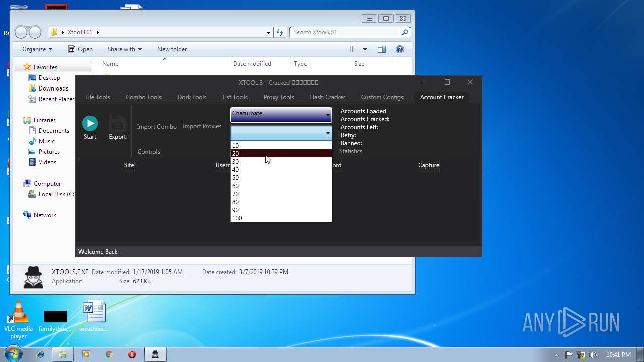The width and height of the screenshot is (644, 362).
Task: Click the Import Combo button
Action: [x=157, y=127]
